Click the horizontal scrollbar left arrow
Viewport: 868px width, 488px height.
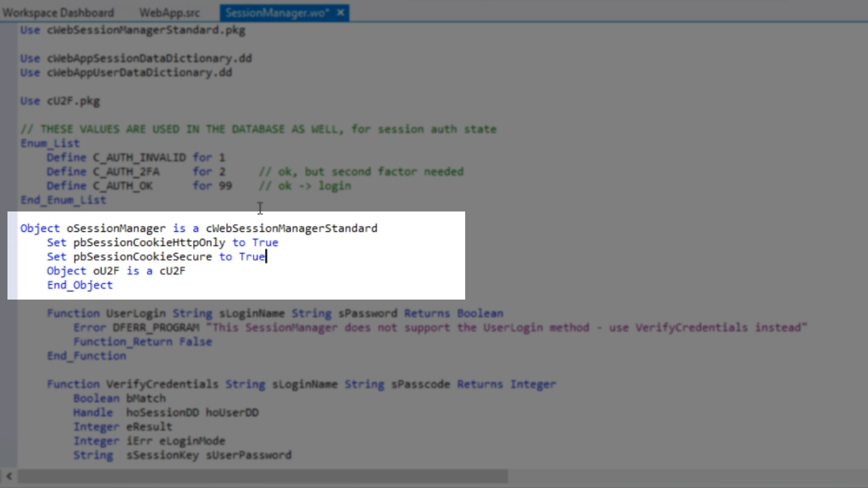(x=9, y=476)
